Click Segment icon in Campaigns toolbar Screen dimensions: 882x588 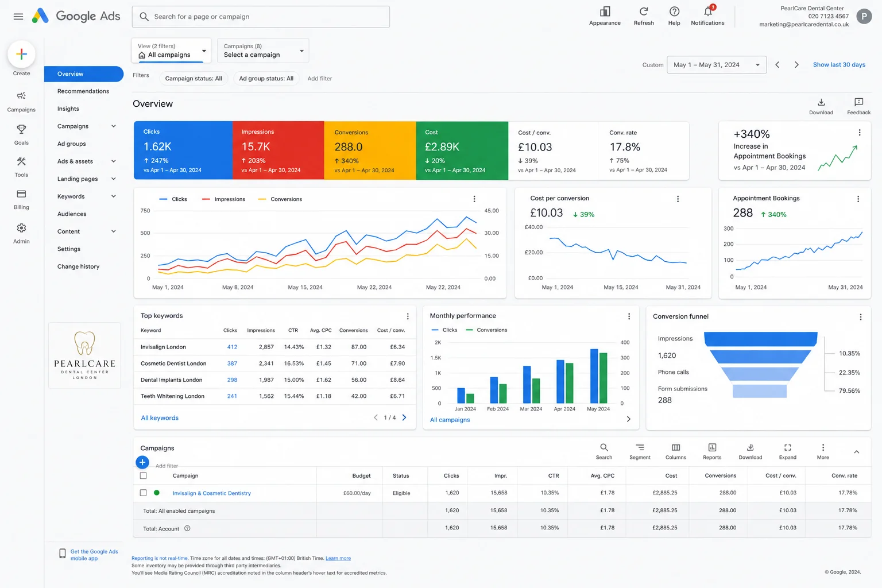[x=640, y=447]
